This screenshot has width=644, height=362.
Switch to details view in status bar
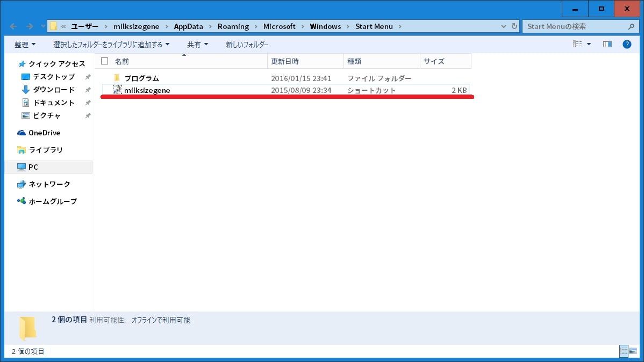click(624, 351)
